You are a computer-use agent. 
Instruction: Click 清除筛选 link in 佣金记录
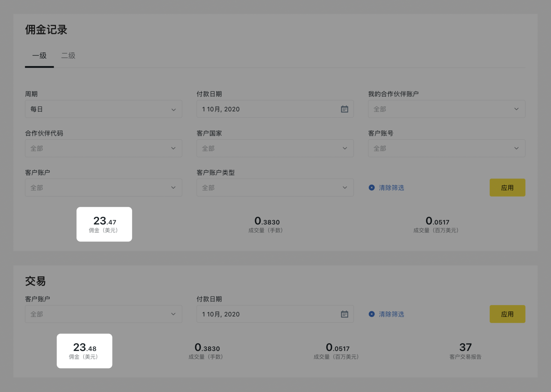tap(391, 188)
